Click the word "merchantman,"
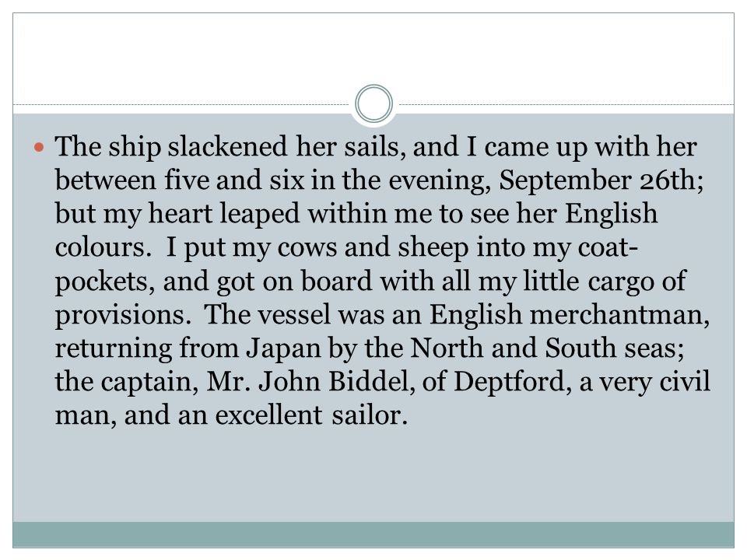Screen dimensions: 747x560 619,314
